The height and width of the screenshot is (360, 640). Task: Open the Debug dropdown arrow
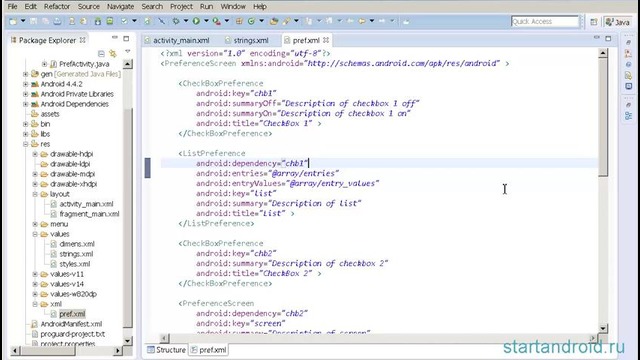[186, 21]
